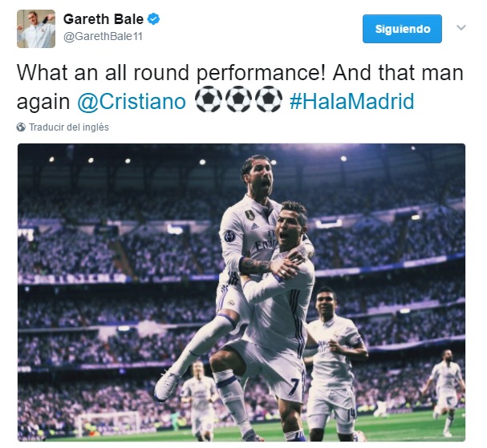
Task: Click the tweet text body
Action: 240,87
